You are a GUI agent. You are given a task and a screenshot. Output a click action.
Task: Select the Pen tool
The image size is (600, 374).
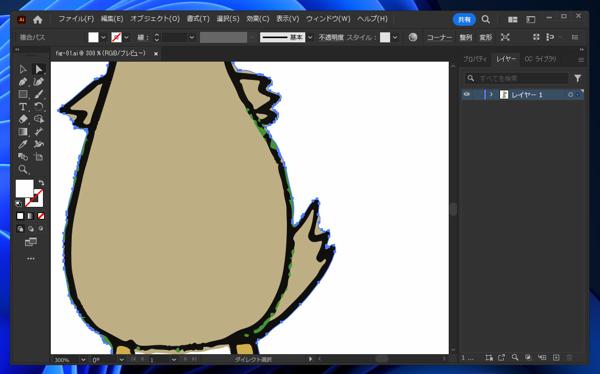point(23,82)
